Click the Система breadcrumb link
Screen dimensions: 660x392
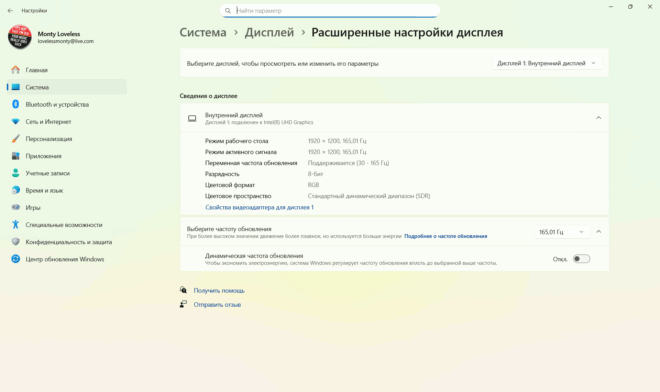click(203, 32)
